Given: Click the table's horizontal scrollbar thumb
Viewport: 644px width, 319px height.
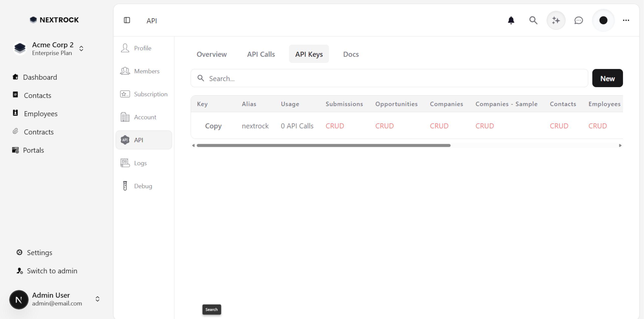Looking at the screenshot, I should click(x=323, y=145).
